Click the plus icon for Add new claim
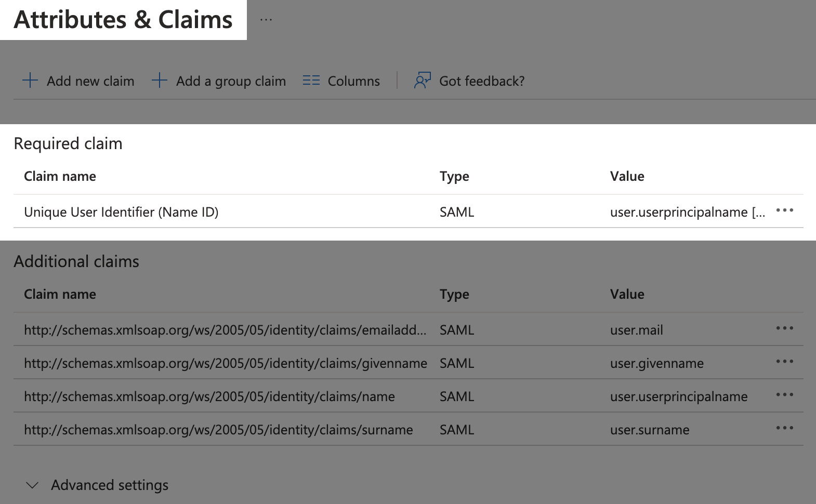This screenshot has height=504, width=816. click(30, 81)
